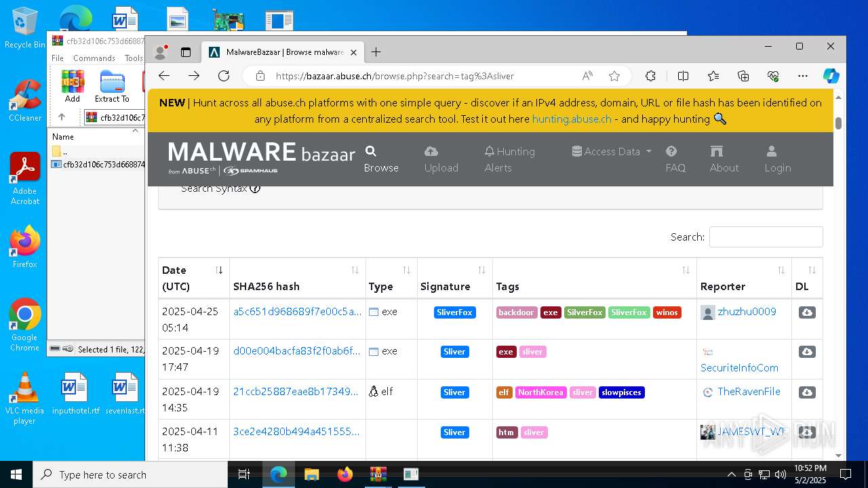Open Edge extensions puzzle icon
Viewport: 868px width, 488px height.
[650, 76]
